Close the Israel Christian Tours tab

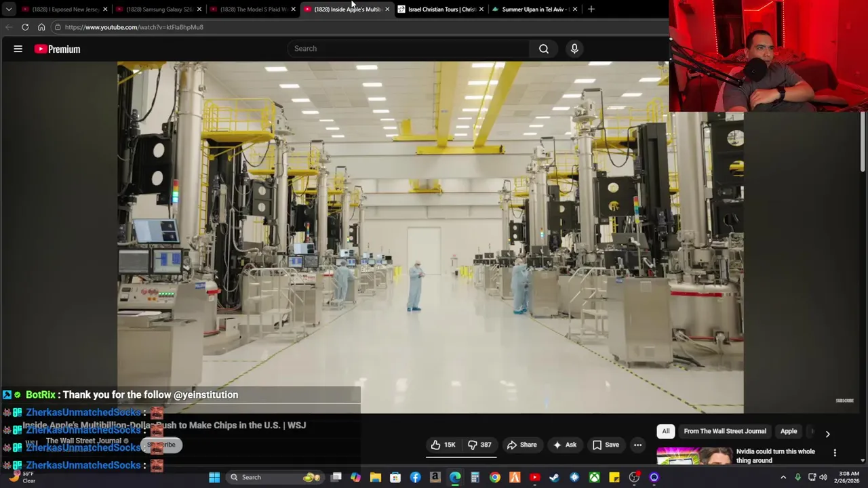pos(481,9)
